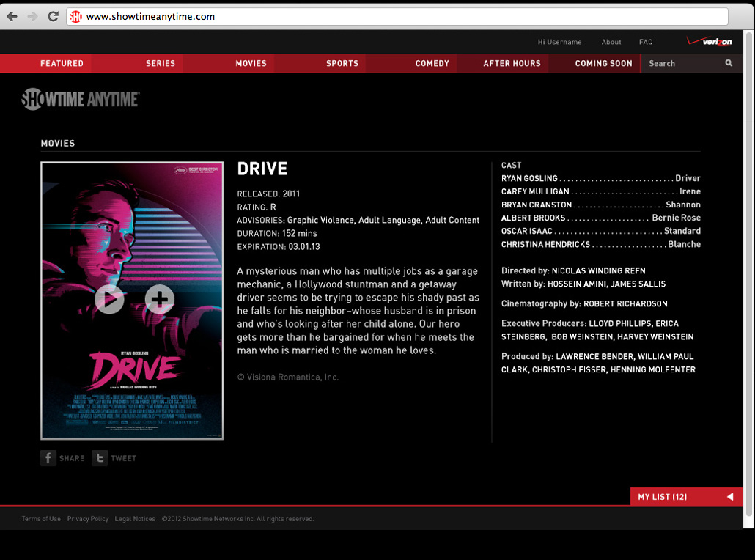Select cast member Carey Mulligan
Image resolution: width=755 pixels, height=560 pixels.
tap(535, 191)
